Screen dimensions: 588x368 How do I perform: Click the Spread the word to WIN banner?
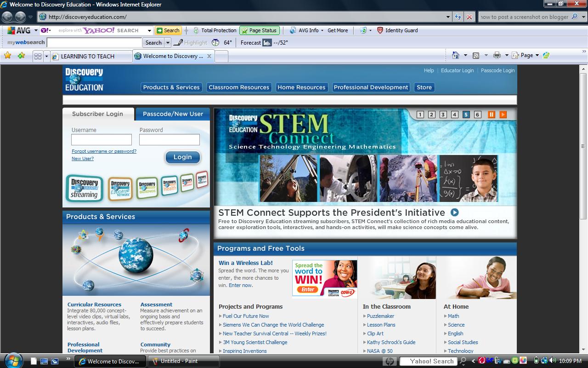pyautogui.click(x=325, y=279)
